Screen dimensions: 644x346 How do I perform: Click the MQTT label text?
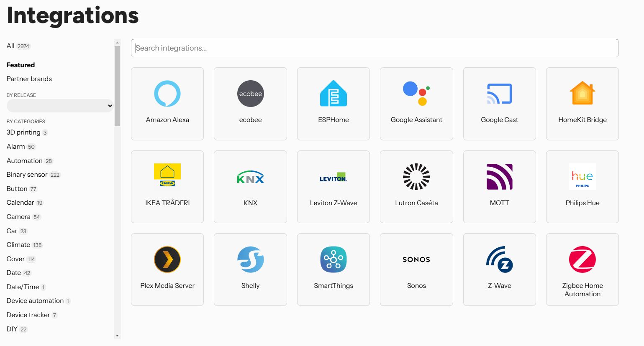click(500, 203)
